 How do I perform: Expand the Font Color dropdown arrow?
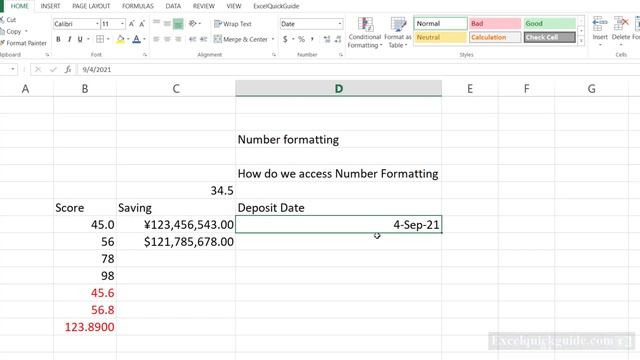144,39
